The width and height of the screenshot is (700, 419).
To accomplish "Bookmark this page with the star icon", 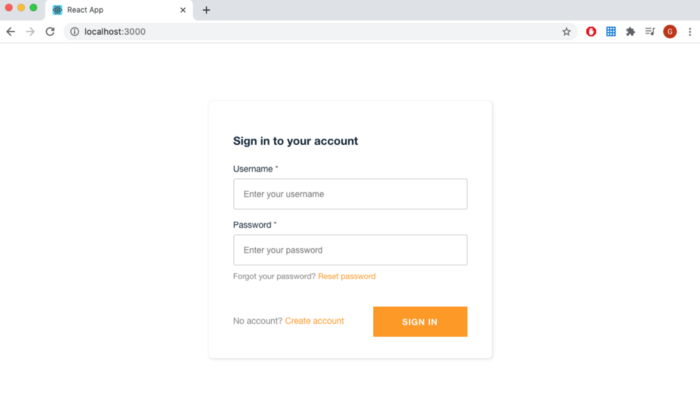I will pos(567,32).
